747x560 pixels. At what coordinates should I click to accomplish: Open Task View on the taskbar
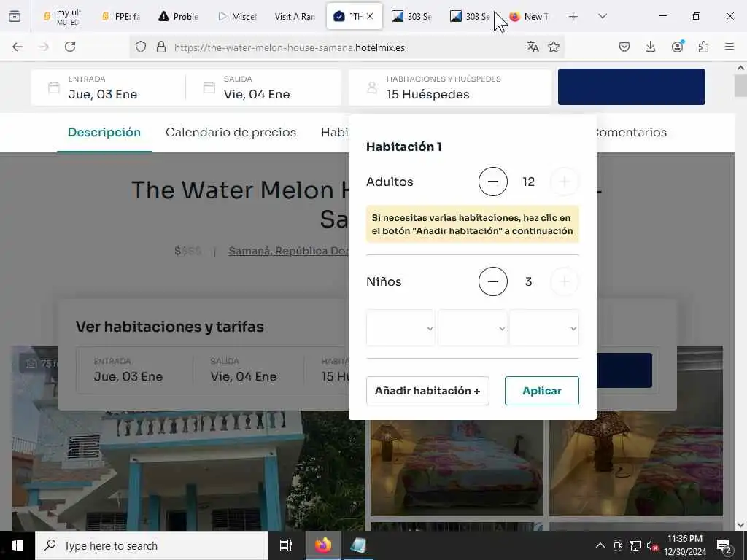pos(286,545)
